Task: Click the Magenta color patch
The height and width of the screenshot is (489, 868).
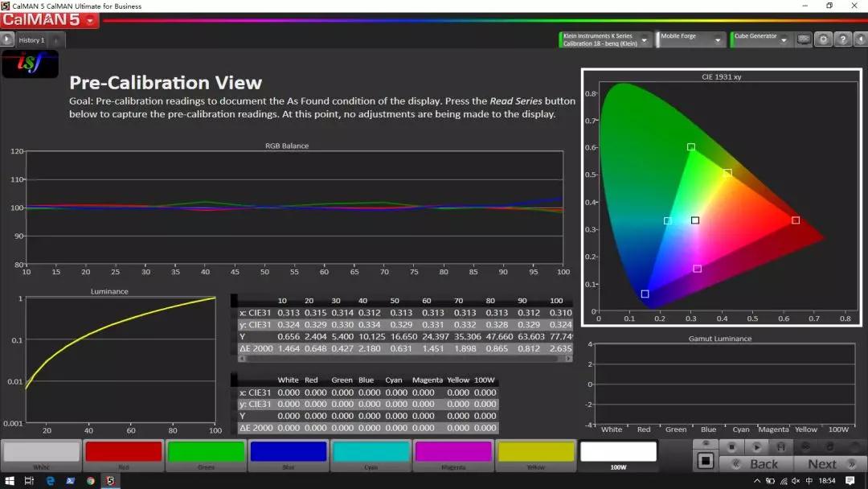Action: click(x=452, y=454)
